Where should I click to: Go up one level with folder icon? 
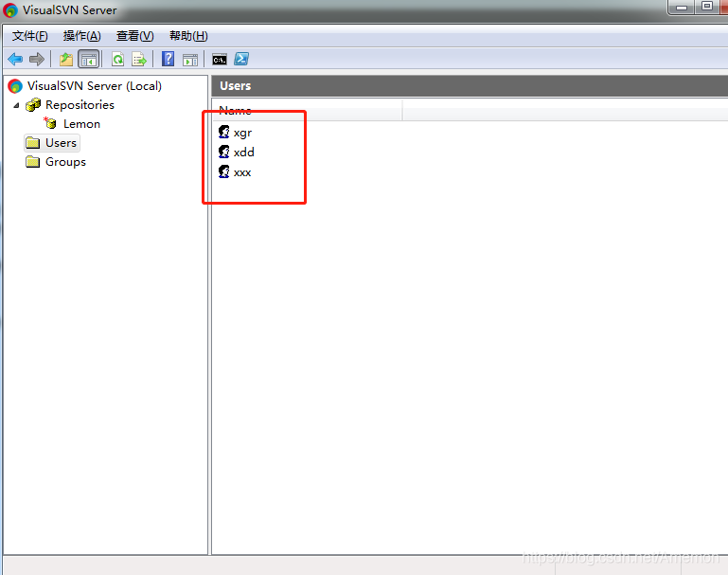pos(66,59)
